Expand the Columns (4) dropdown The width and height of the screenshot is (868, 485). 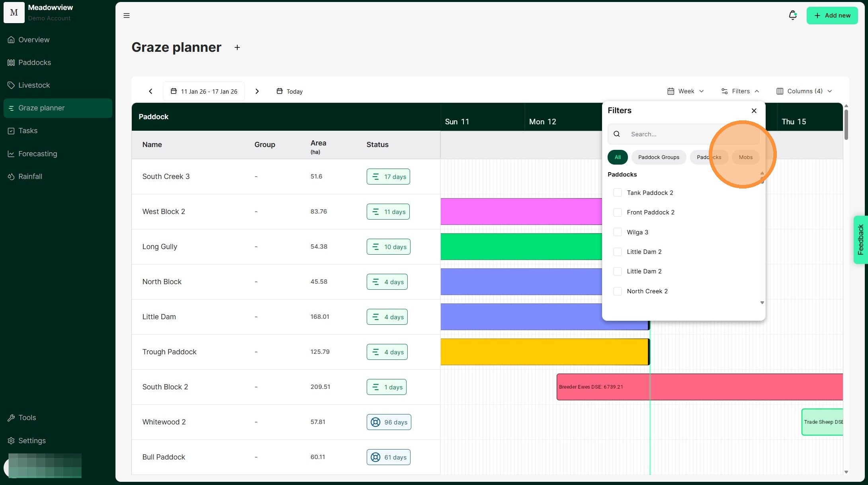point(804,91)
